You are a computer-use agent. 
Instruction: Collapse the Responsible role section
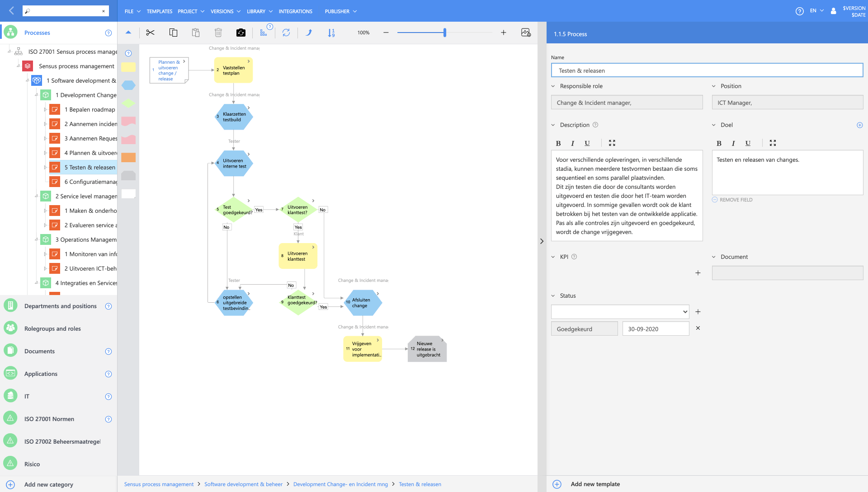(x=553, y=86)
